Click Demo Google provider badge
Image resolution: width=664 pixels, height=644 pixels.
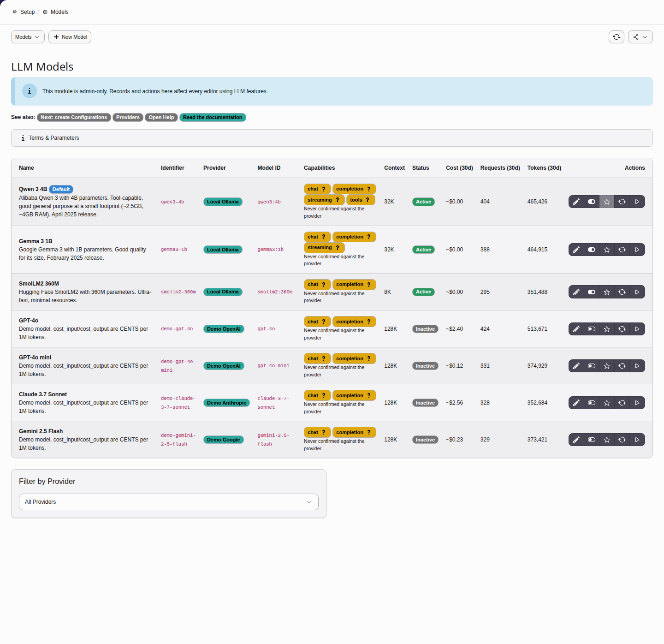point(223,440)
